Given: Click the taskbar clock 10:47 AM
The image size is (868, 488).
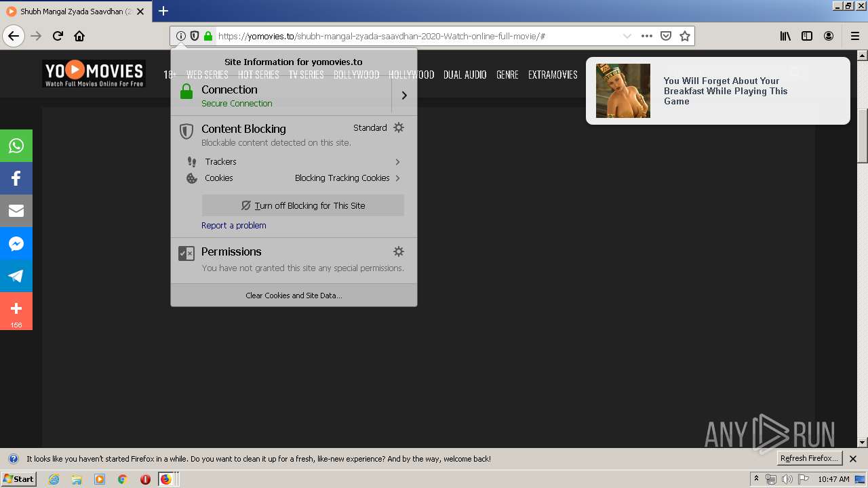Looking at the screenshot, I should coord(833,479).
